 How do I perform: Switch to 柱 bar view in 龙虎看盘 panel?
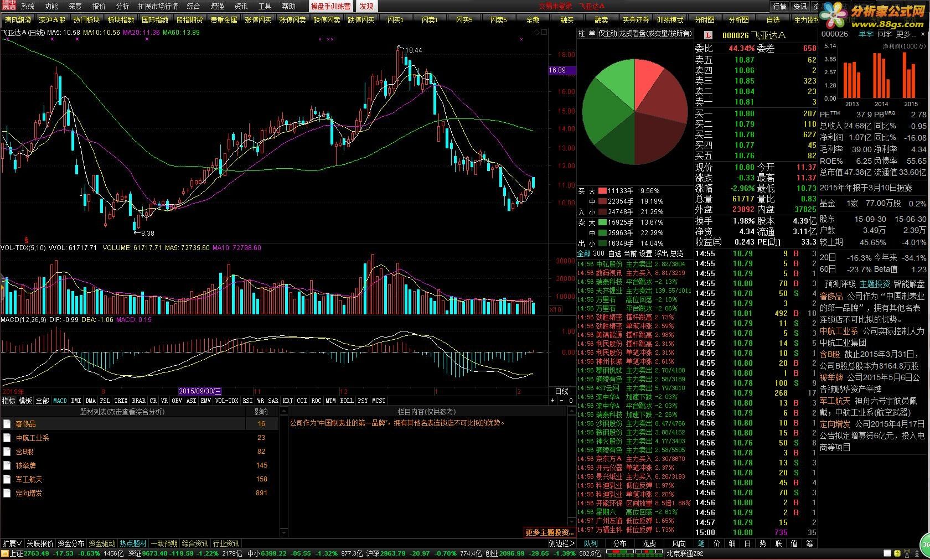[581, 34]
